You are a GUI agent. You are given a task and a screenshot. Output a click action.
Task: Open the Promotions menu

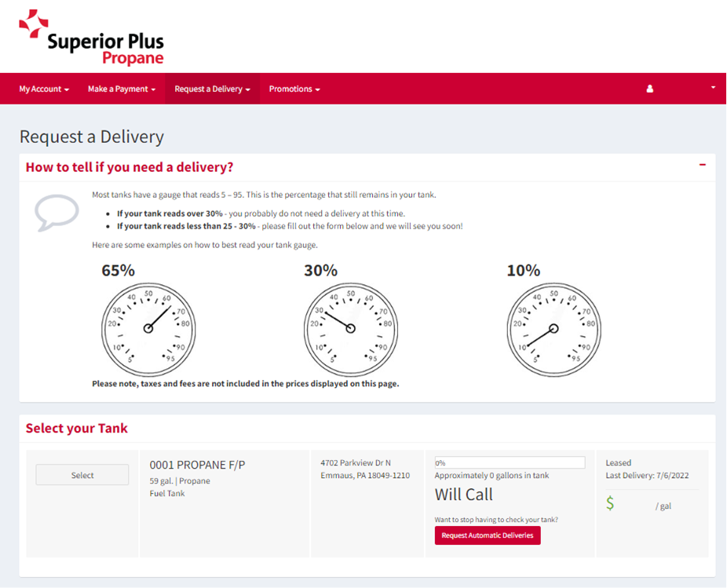point(294,89)
